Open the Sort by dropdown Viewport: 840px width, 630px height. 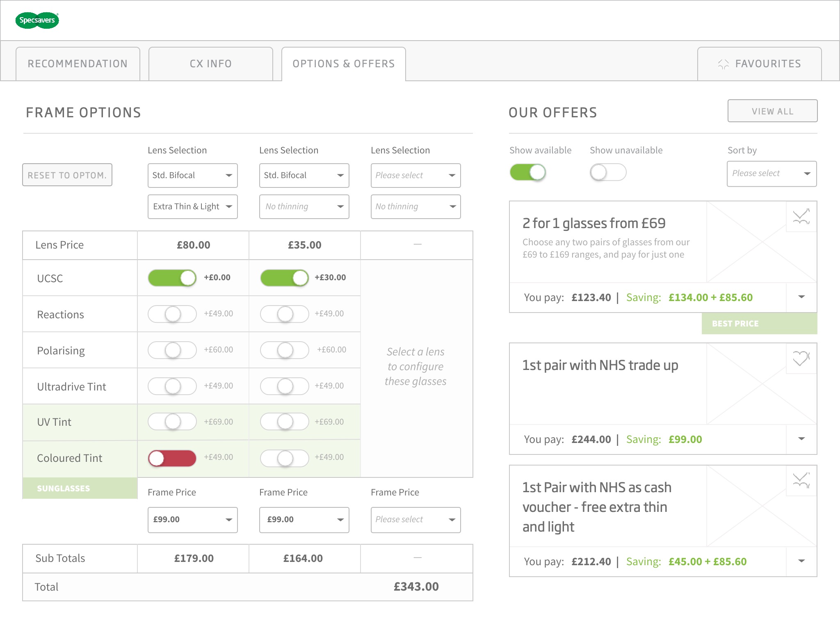point(772,173)
